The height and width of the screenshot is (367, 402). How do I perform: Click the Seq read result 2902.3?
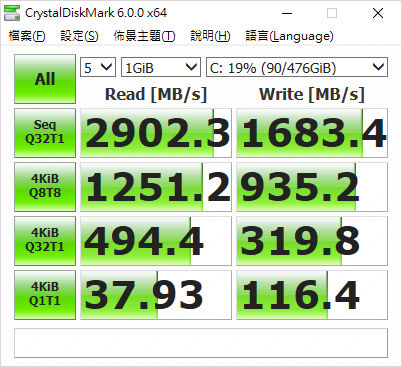pyautogui.click(x=156, y=133)
